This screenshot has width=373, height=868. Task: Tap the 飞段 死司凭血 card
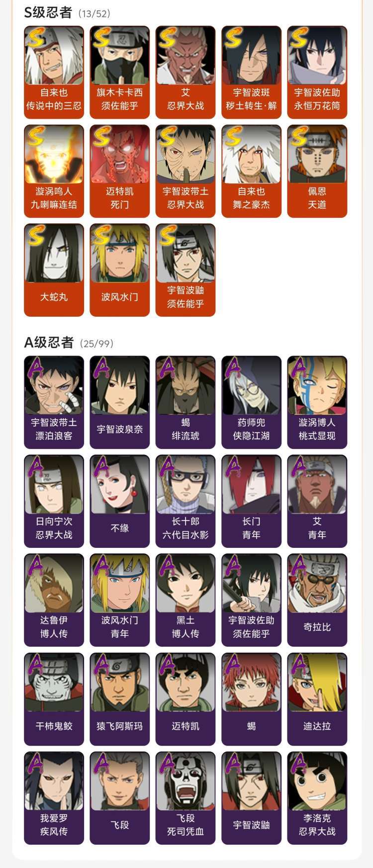pyautogui.click(x=185, y=798)
